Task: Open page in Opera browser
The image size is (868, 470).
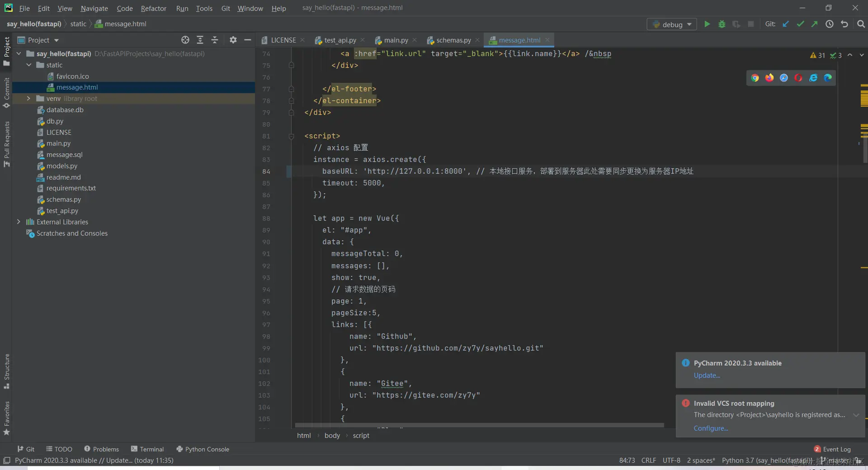Action: click(x=798, y=78)
